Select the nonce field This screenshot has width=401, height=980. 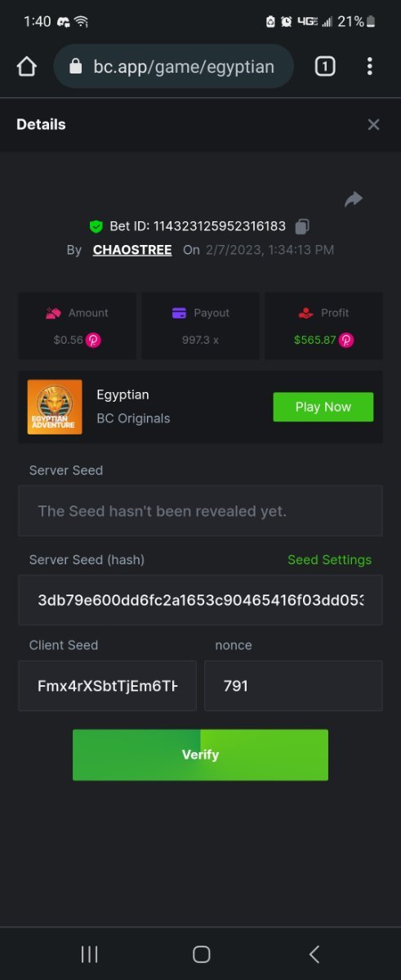pyautogui.click(x=293, y=686)
